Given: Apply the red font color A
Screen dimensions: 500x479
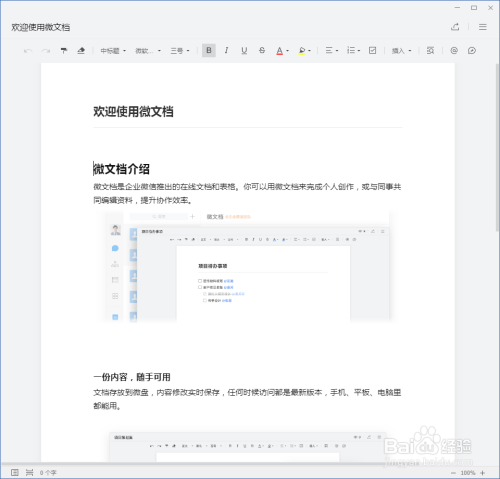Looking at the screenshot, I should click(279, 51).
